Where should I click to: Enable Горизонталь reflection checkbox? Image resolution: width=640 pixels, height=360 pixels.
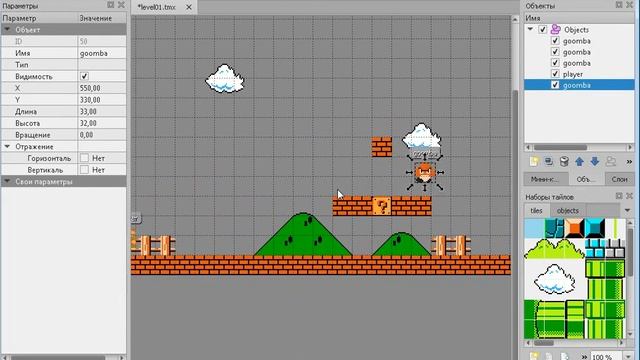(84, 158)
